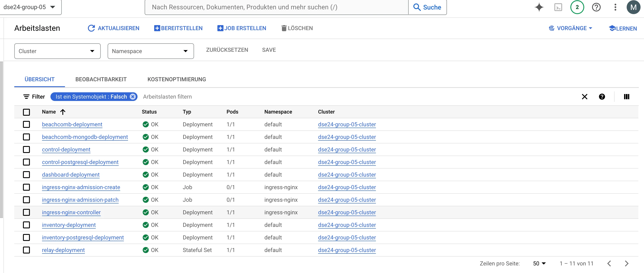This screenshot has width=644, height=273.
Task: Select all workloads with header checkbox
Action: click(x=26, y=112)
